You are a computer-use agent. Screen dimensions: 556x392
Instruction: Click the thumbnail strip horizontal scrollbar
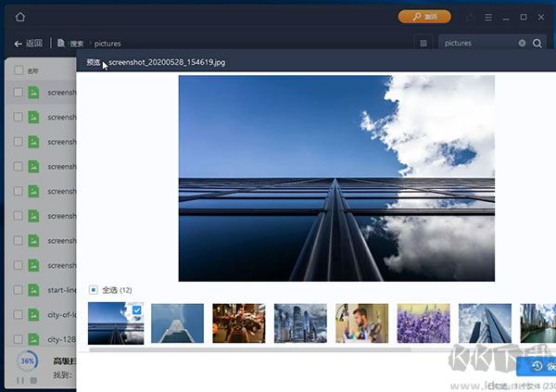(x=278, y=348)
